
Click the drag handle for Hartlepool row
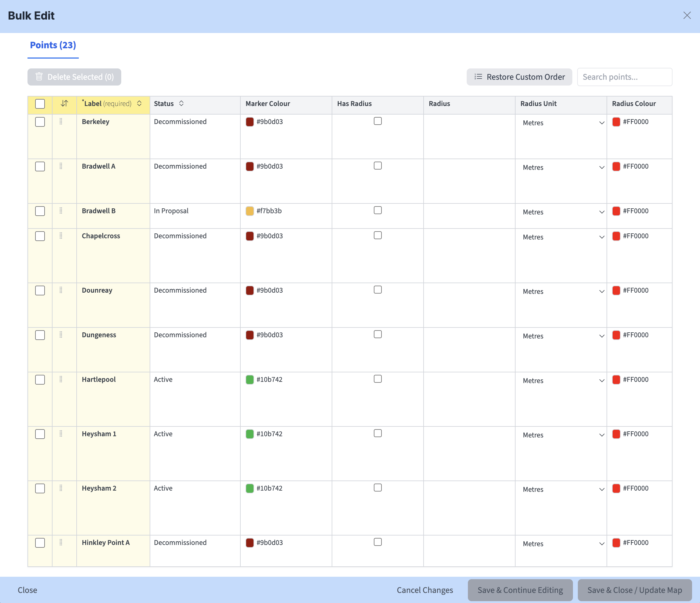point(61,379)
